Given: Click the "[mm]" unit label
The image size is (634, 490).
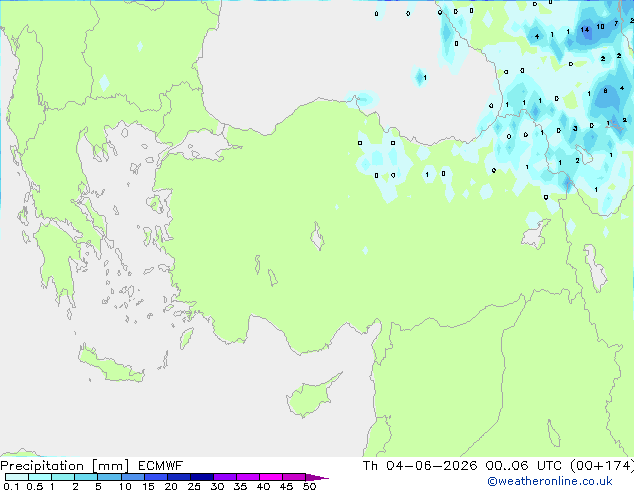Looking at the screenshot, I should (111, 466).
